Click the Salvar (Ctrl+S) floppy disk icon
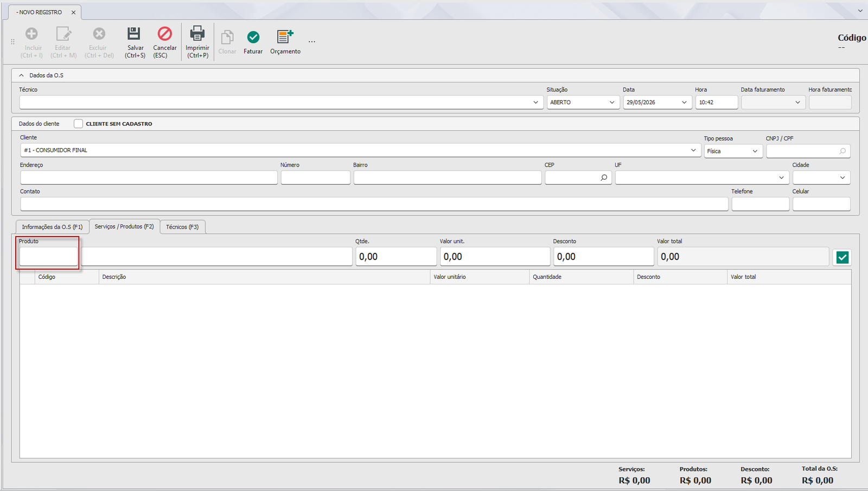Image resolution: width=868 pixels, height=491 pixels. click(x=133, y=34)
